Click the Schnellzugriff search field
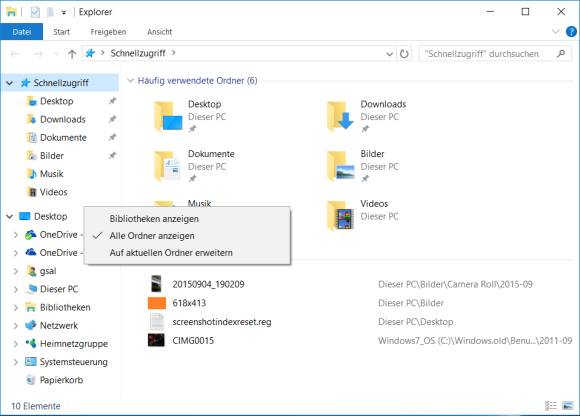Screen dimensions: 580x416 tap(487, 54)
